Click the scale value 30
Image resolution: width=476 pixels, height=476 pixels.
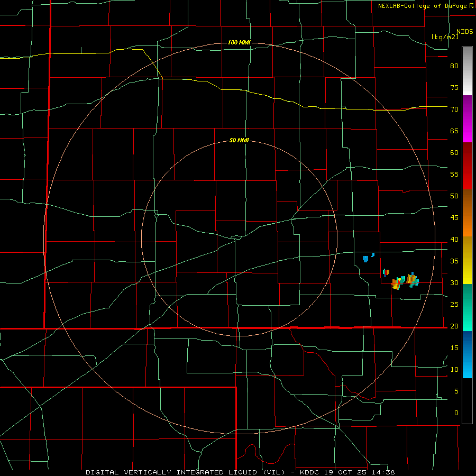click(x=454, y=282)
